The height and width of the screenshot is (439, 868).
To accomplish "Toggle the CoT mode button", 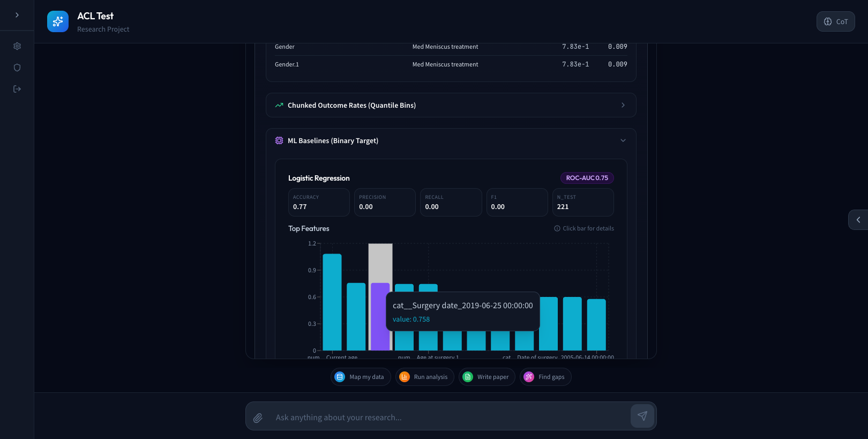I will pyautogui.click(x=835, y=21).
